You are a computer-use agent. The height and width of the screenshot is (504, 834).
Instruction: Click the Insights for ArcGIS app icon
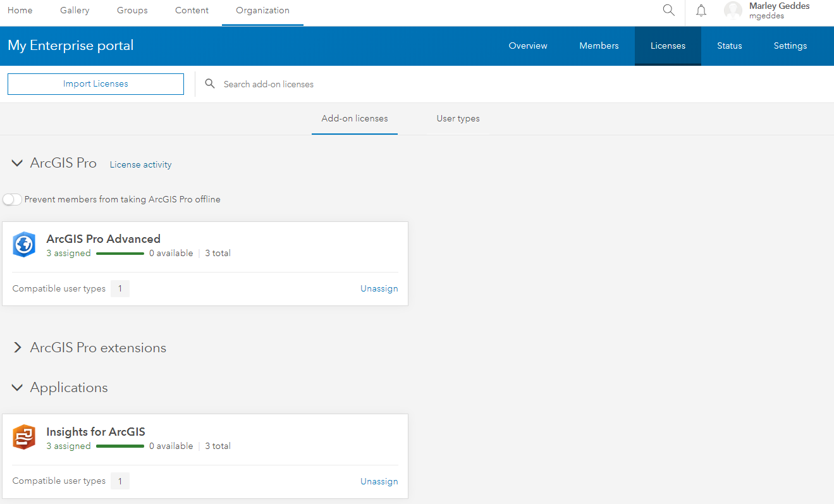pyautogui.click(x=24, y=437)
